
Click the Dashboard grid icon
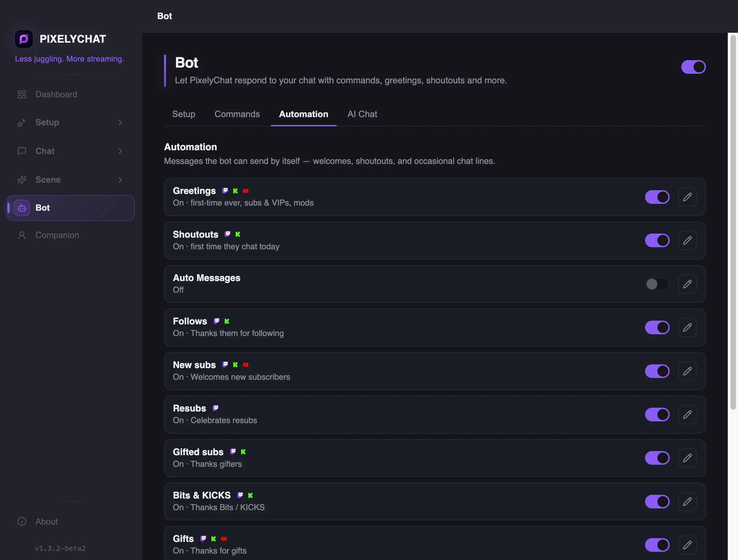point(22,95)
